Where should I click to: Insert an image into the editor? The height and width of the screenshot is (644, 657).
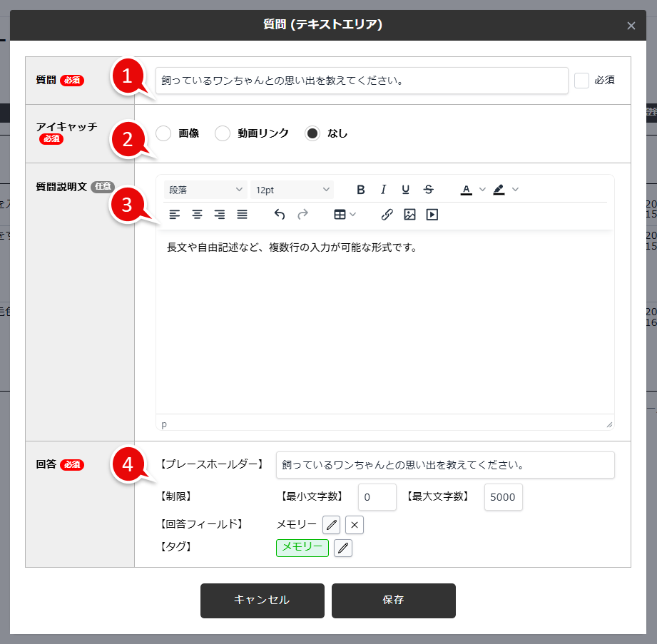point(409,214)
